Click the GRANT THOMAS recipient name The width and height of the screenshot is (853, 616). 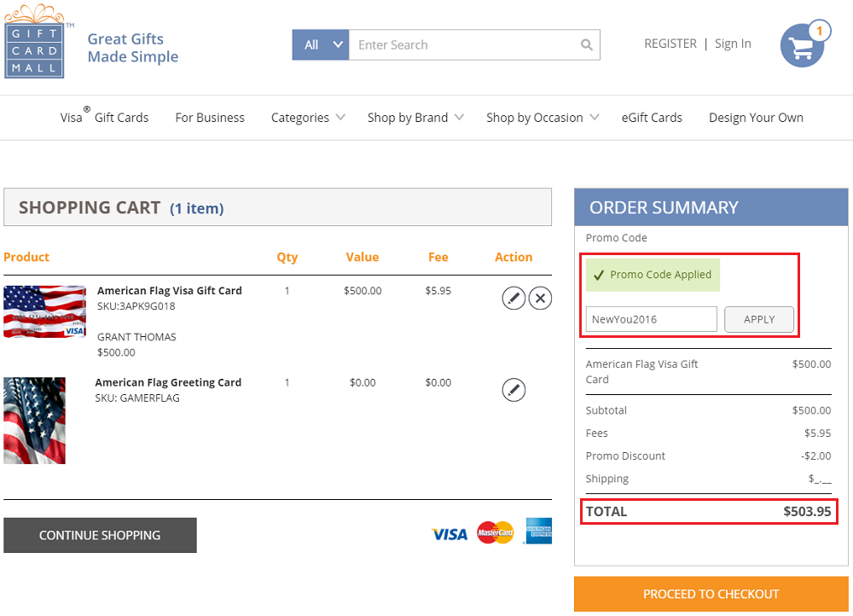136,337
